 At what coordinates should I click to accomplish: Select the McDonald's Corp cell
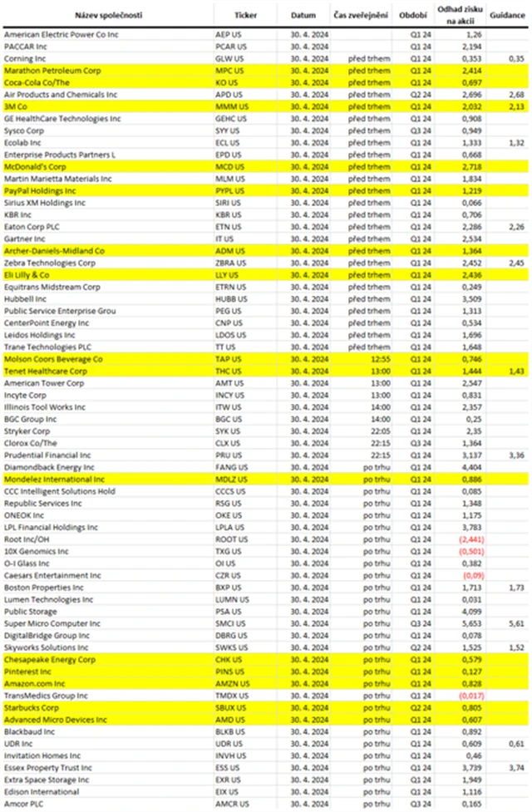click(35, 167)
